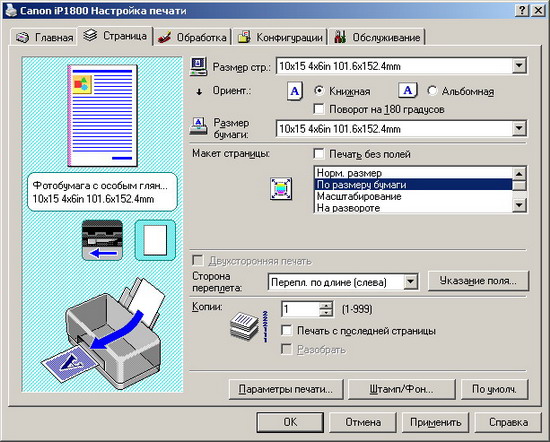Select Норм. размер in layout list
This screenshot has height=442, width=550.
point(413,173)
